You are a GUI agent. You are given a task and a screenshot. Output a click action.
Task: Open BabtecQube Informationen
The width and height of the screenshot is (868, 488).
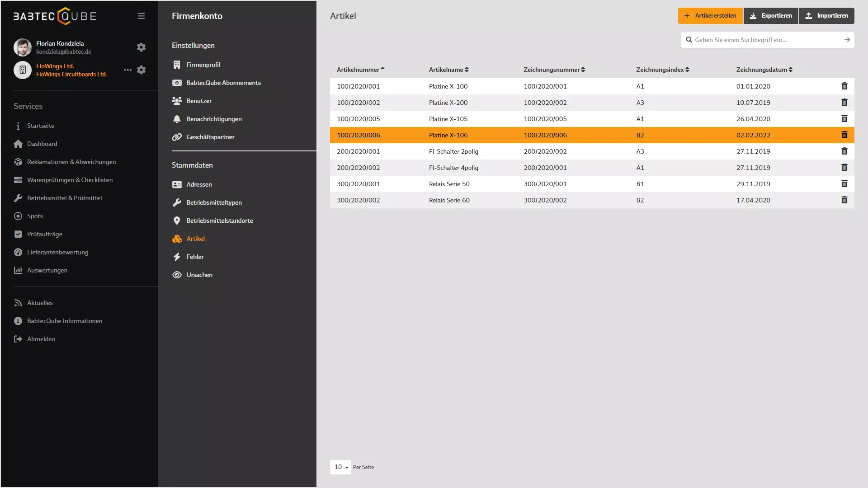(x=65, y=321)
